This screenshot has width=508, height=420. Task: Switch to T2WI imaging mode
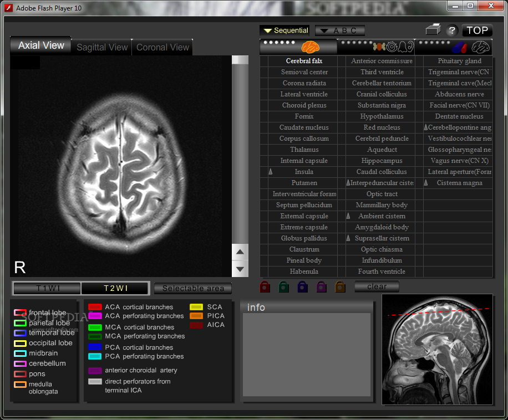coord(115,288)
